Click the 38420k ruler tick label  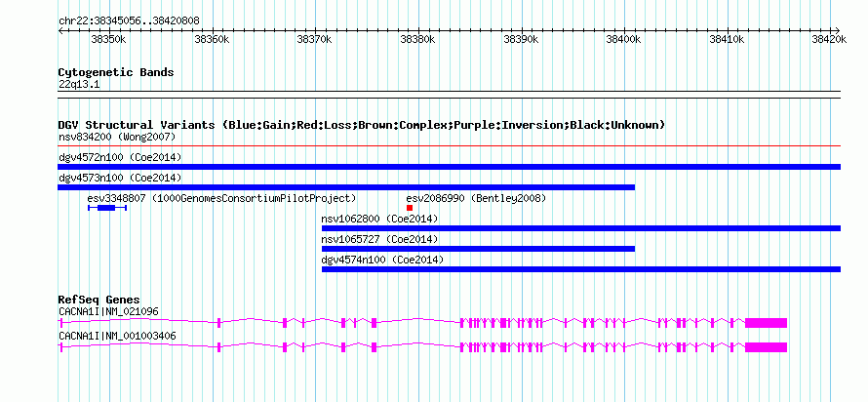tap(829, 39)
